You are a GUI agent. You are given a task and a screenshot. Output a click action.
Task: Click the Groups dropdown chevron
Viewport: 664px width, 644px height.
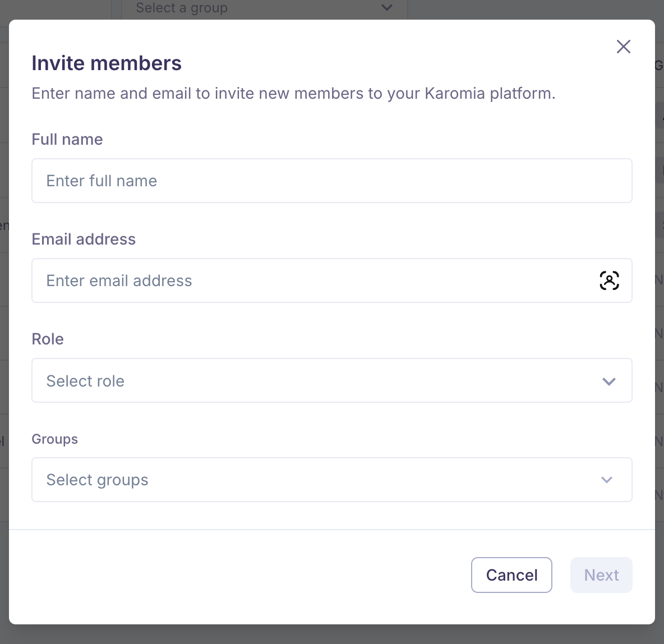(x=606, y=480)
